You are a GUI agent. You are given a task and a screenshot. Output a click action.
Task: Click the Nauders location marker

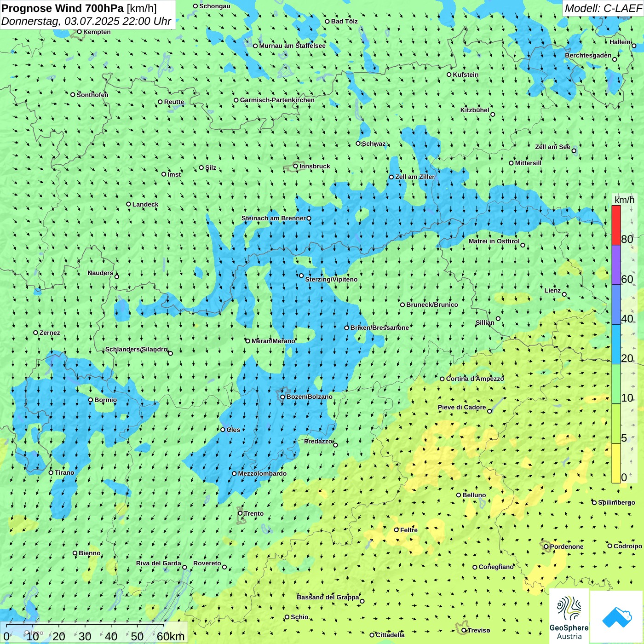coord(117,276)
